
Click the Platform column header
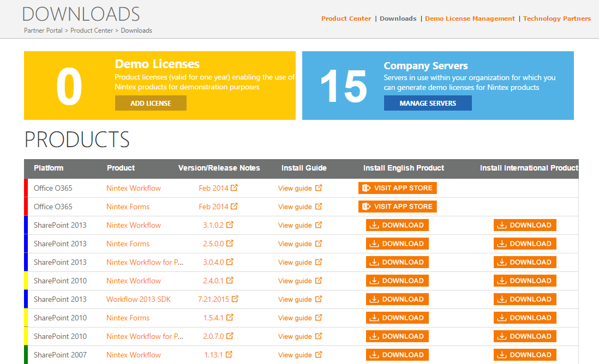49,168
